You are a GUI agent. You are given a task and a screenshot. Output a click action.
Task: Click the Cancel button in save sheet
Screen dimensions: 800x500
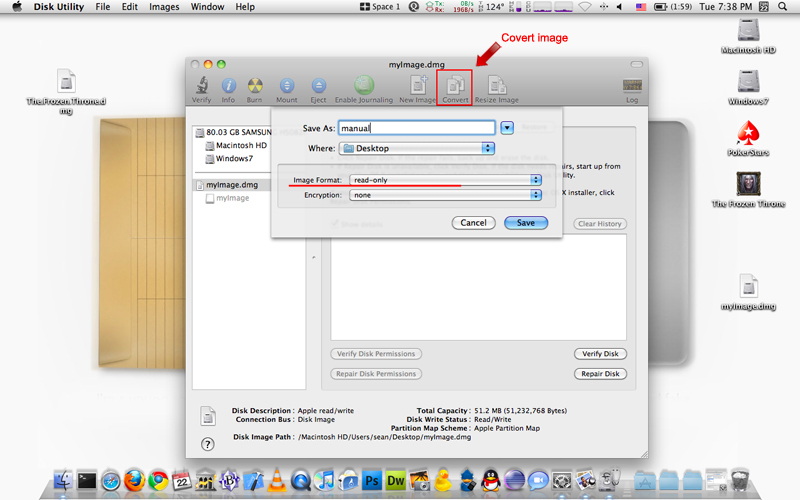point(473,223)
